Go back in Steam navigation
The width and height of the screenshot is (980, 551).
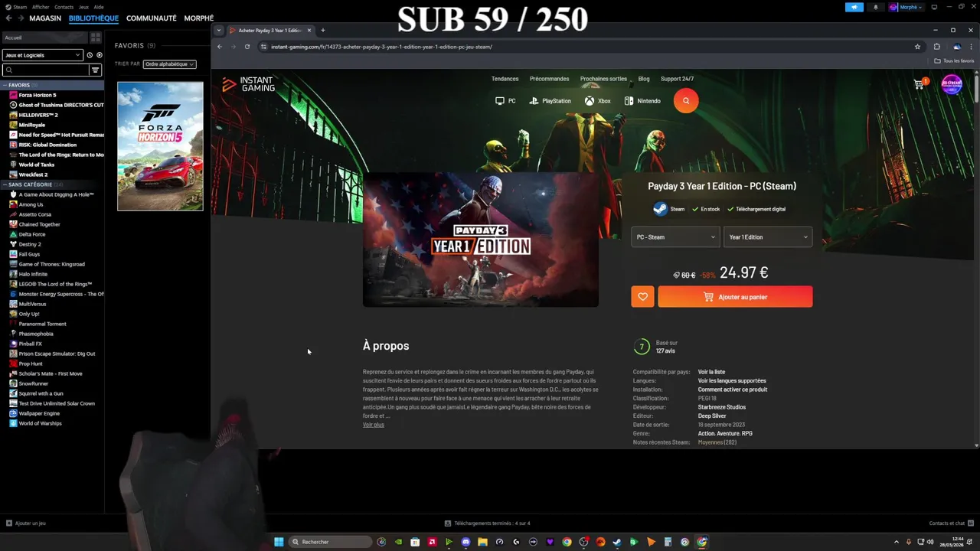pyautogui.click(x=9, y=18)
